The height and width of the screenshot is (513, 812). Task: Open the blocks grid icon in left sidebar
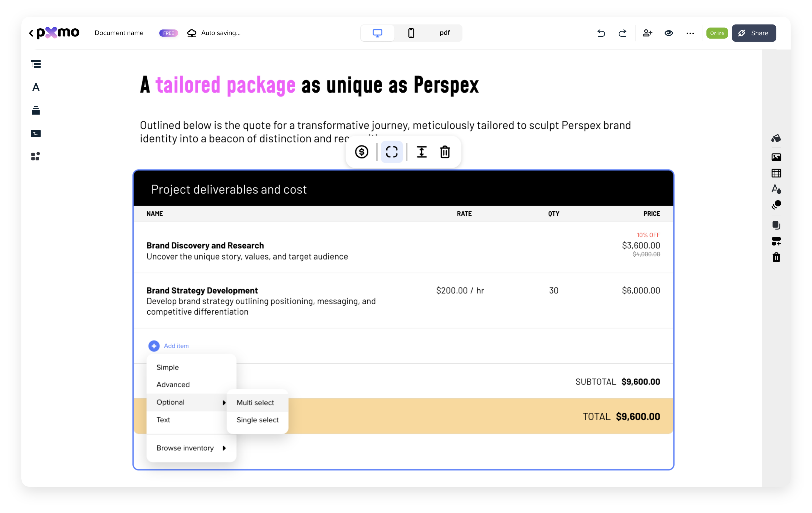click(x=36, y=156)
